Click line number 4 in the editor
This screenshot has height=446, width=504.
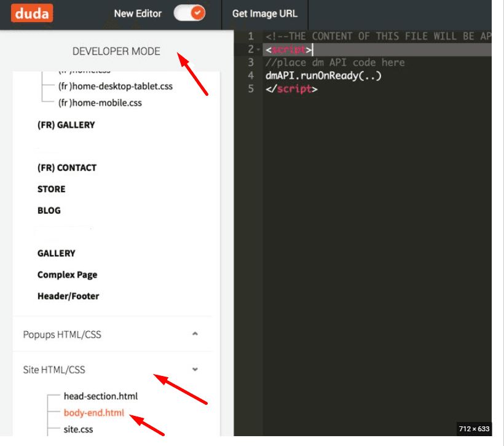(250, 76)
